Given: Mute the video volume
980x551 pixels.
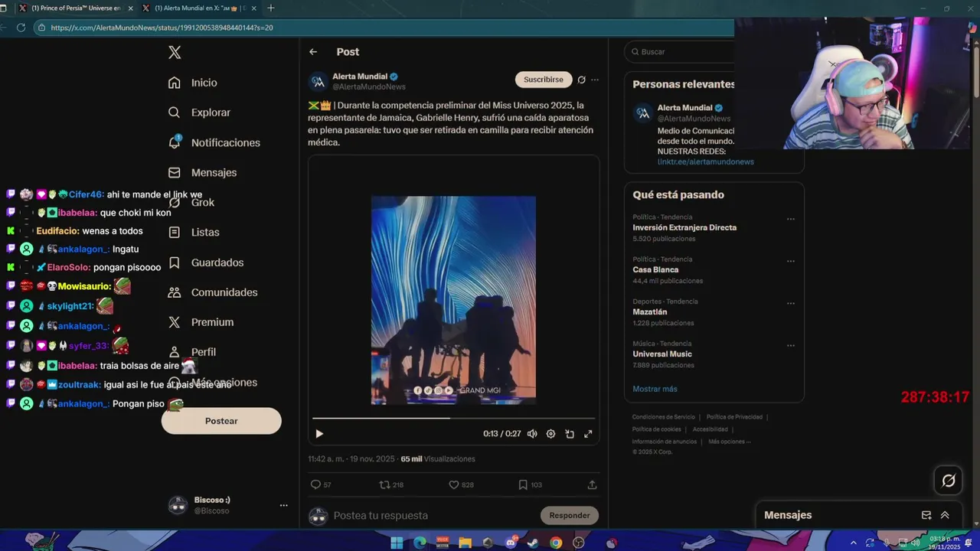Looking at the screenshot, I should [x=532, y=434].
